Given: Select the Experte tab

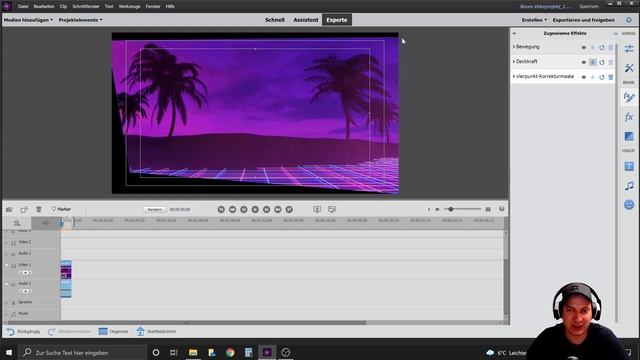Looking at the screenshot, I should tap(337, 20).
